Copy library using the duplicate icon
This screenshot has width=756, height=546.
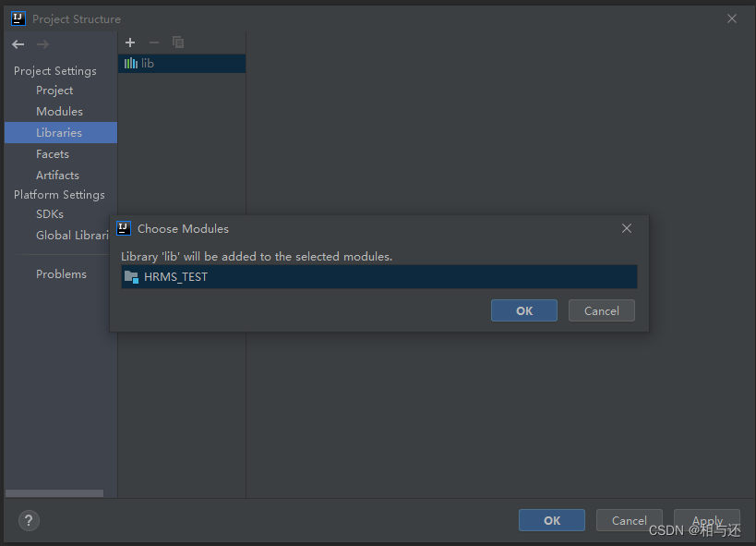pos(178,42)
